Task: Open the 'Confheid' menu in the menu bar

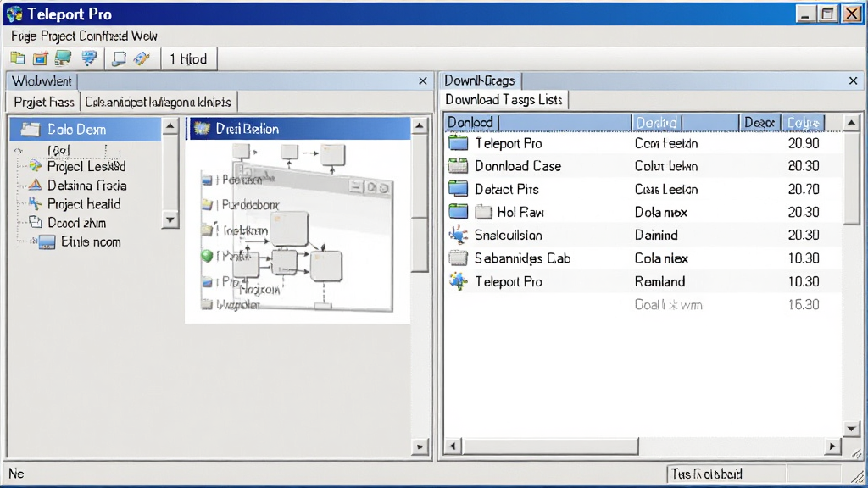Action: tap(103, 36)
